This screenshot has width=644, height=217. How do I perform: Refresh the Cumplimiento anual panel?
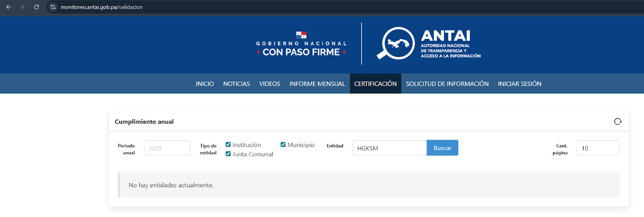tap(618, 122)
